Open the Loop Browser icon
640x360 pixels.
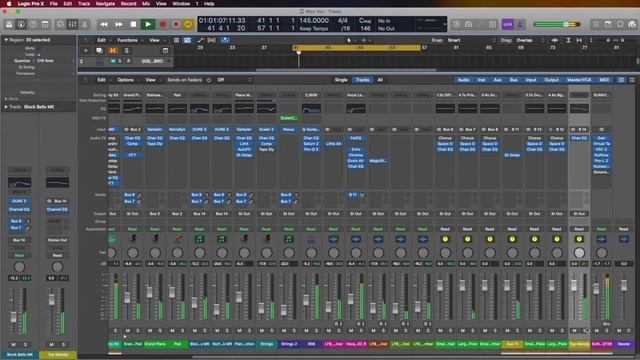point(620,24)
